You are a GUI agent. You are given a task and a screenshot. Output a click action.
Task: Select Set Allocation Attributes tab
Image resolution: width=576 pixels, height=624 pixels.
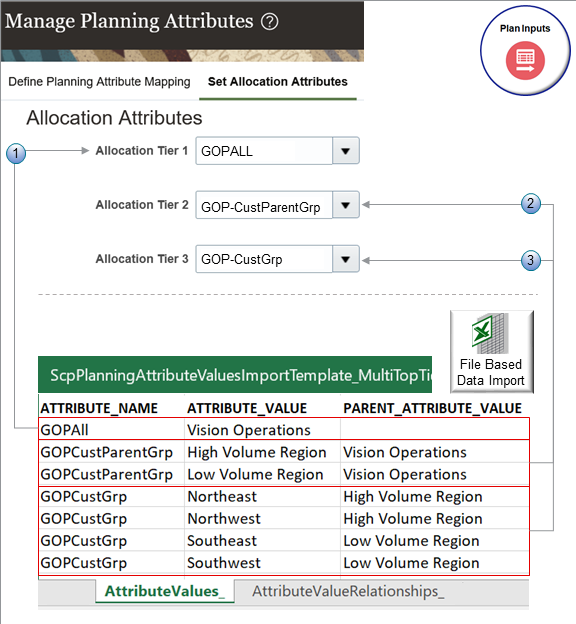point(278,82)
